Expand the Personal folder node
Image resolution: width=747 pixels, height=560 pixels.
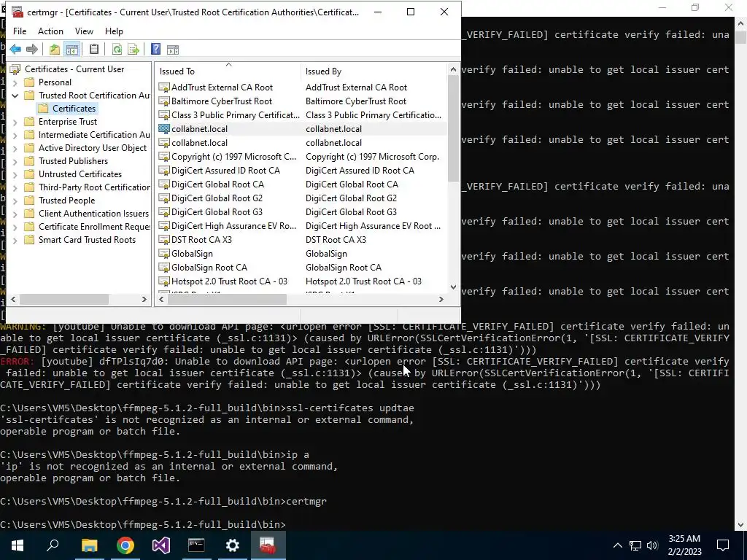click(x=15, y=82)
